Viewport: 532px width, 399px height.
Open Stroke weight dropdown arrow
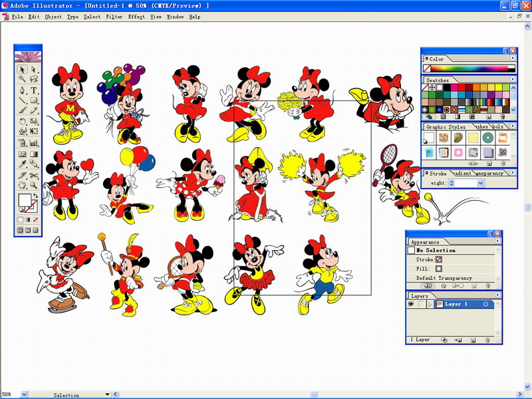480,184
